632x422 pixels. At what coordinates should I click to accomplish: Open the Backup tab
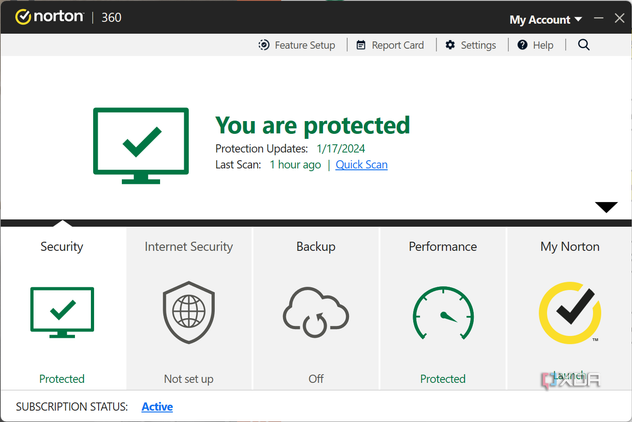(316, 246)
